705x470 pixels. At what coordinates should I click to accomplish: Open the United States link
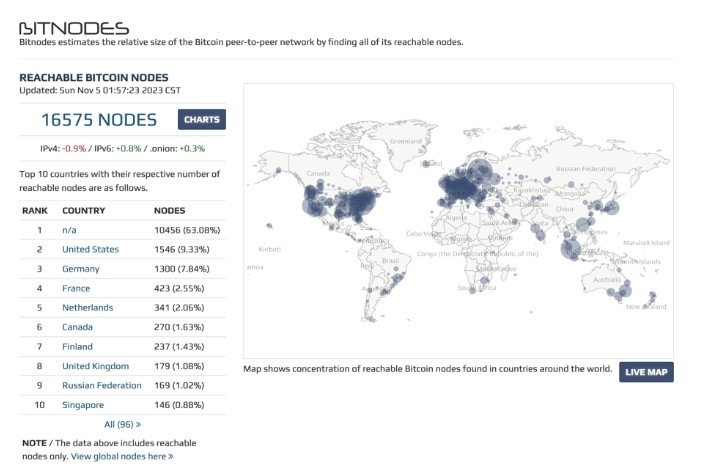pos(90,249)
